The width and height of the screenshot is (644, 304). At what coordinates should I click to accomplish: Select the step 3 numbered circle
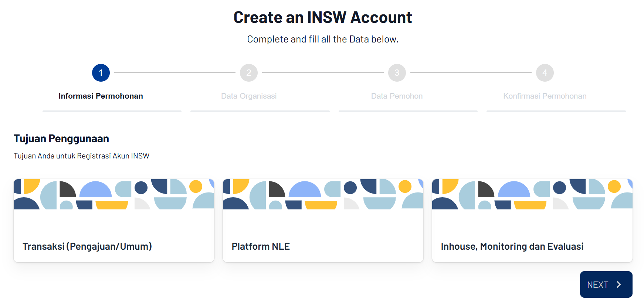tap(397, 73)
